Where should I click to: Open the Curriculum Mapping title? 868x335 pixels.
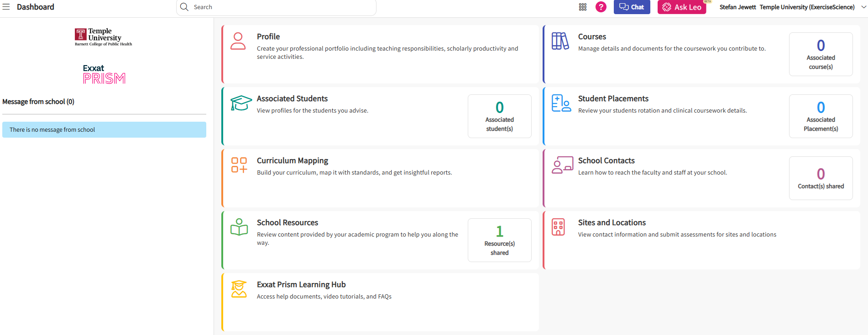[x=293, y=160]
